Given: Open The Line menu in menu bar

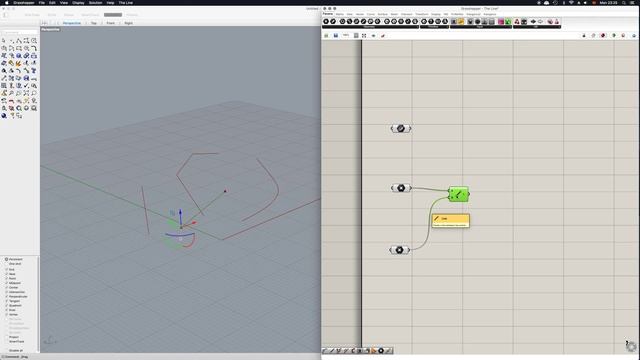Looking at the screenshot, I should [x=126, y=2].
